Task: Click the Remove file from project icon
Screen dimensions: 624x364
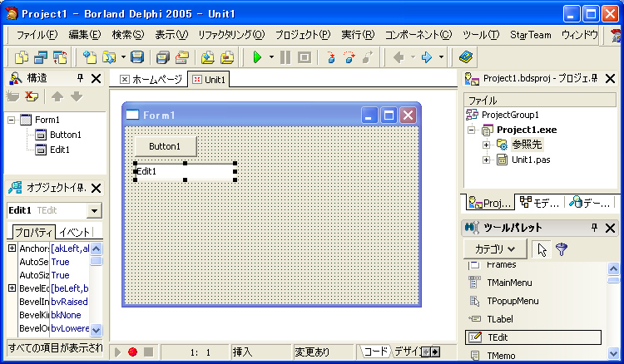Action: pos(227,57)
